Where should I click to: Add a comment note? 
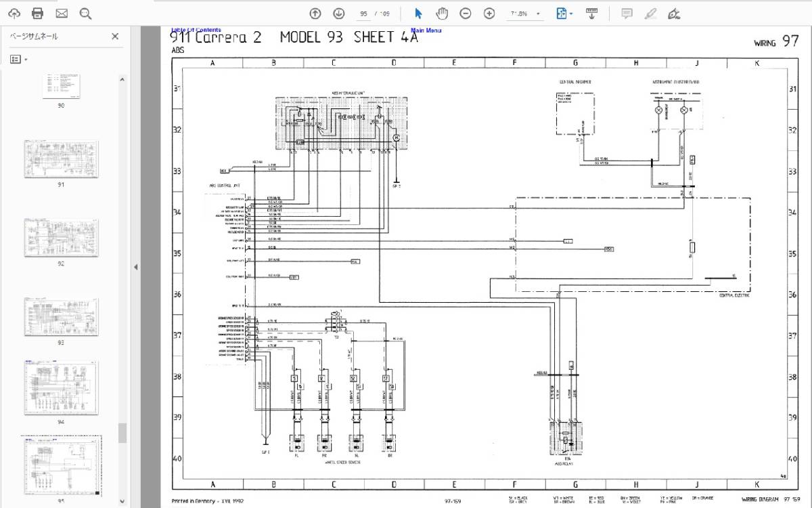(627, 14)
